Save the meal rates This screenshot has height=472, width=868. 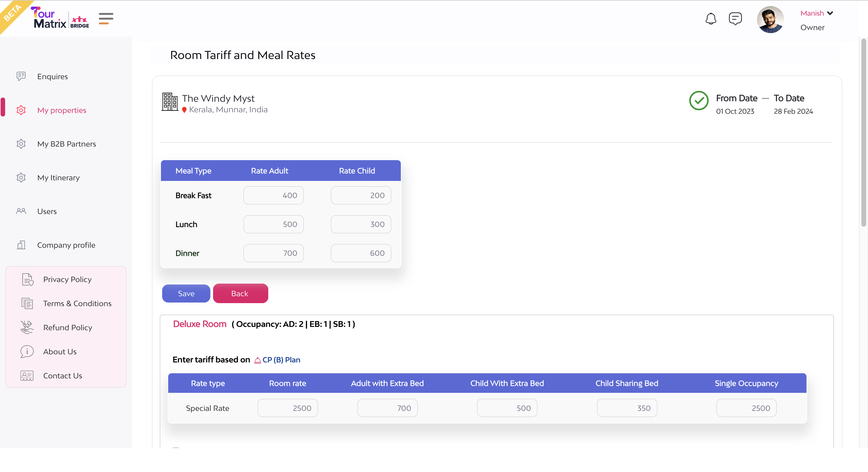[x=186, y=293]
